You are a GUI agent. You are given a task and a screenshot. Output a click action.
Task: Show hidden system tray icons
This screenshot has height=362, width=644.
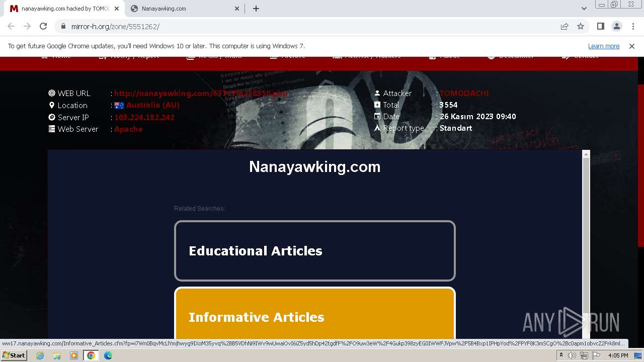tap(561, 355)
